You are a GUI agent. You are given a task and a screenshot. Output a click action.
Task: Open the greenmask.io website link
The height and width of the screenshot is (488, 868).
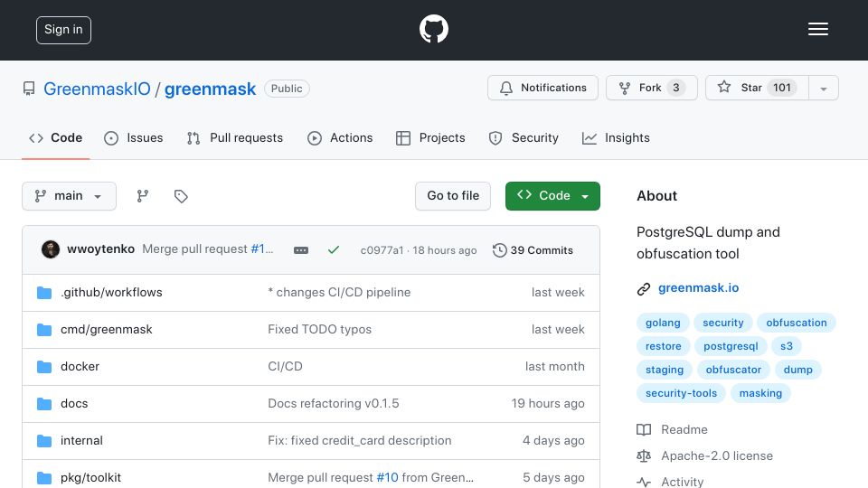698,287
